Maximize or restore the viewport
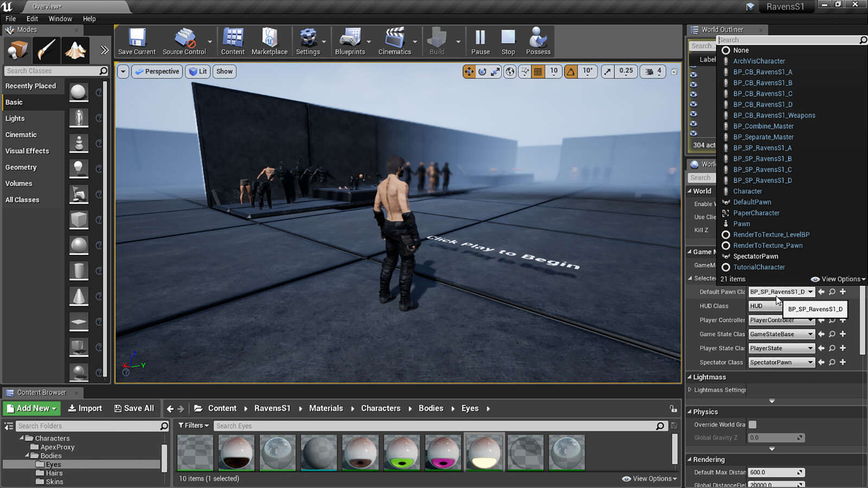The height and width of the screenshot is (488, 868). pos(674,72)
